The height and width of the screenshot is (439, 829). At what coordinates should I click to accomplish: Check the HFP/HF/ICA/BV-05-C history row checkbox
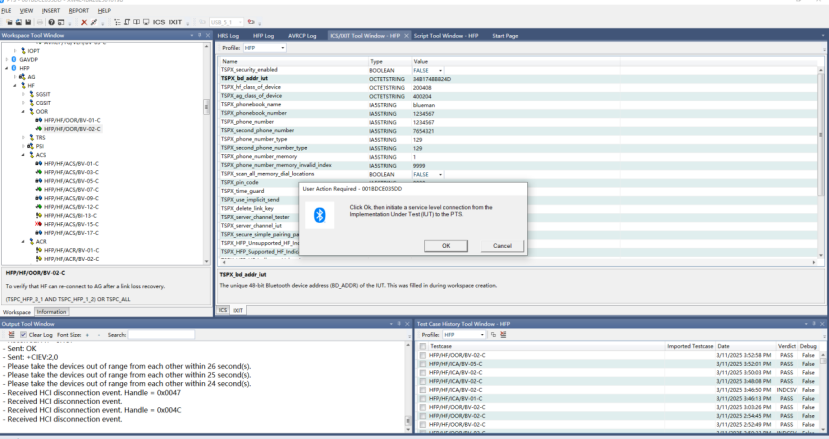[423, 364]
